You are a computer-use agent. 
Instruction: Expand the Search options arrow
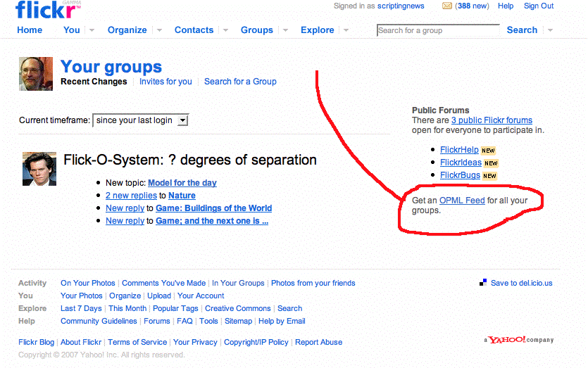[550, 30]
